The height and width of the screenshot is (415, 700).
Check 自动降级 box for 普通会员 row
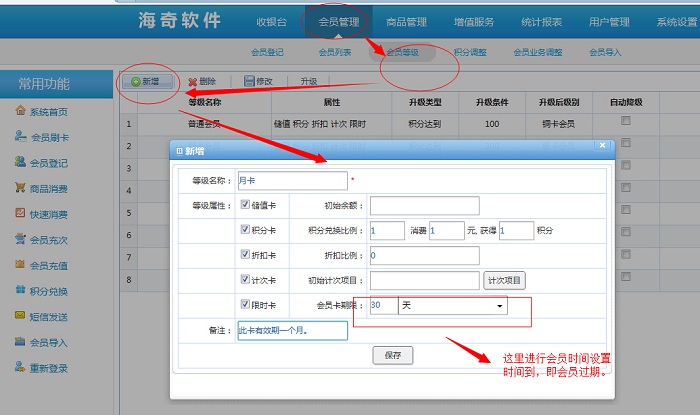(626, 121)
